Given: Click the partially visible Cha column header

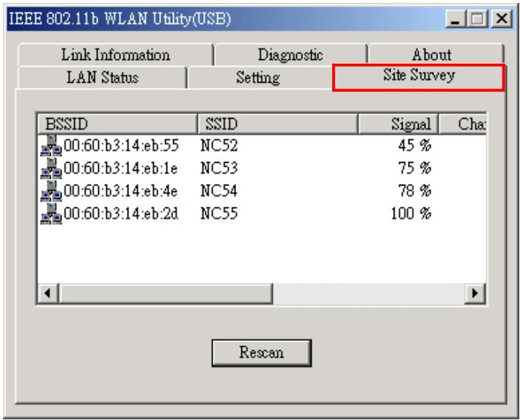Looking at the screenshot, I should point(463,125).
